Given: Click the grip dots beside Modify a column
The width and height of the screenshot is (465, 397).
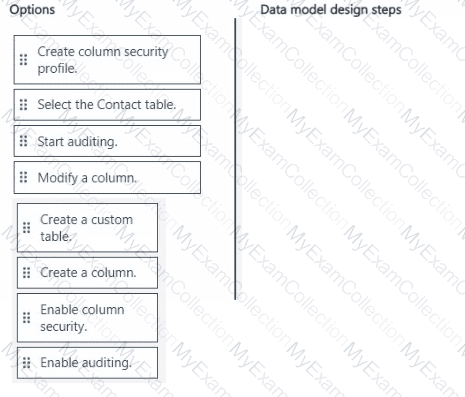Looking at the screenshot, I should pos(23,177).
